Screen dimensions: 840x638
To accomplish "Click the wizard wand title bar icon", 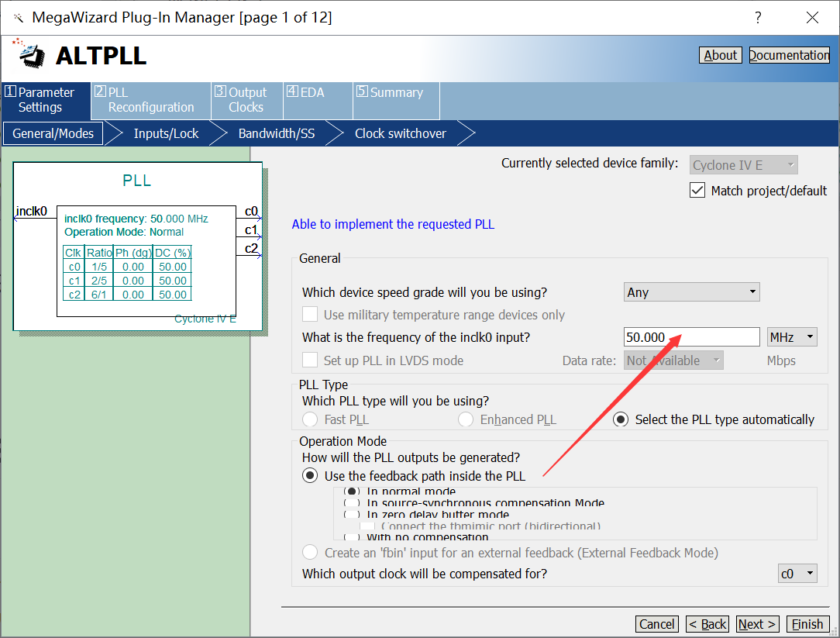I will coord(19,19).
